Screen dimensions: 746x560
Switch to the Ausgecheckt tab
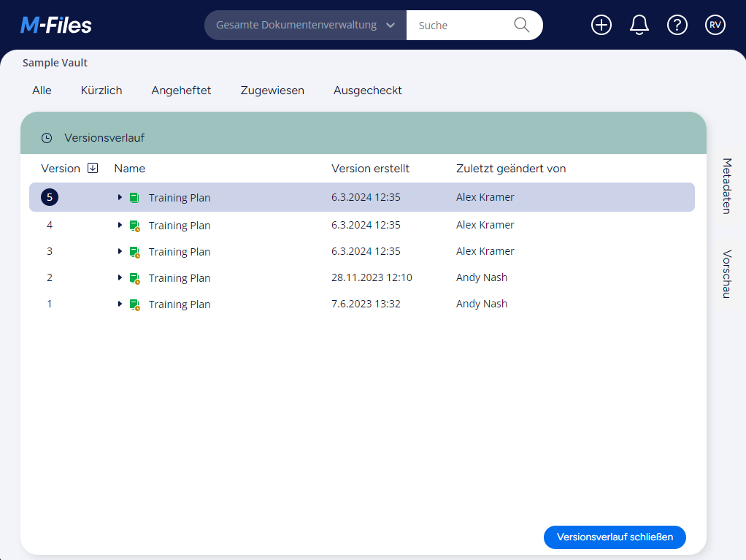click(x=367, y=91)
